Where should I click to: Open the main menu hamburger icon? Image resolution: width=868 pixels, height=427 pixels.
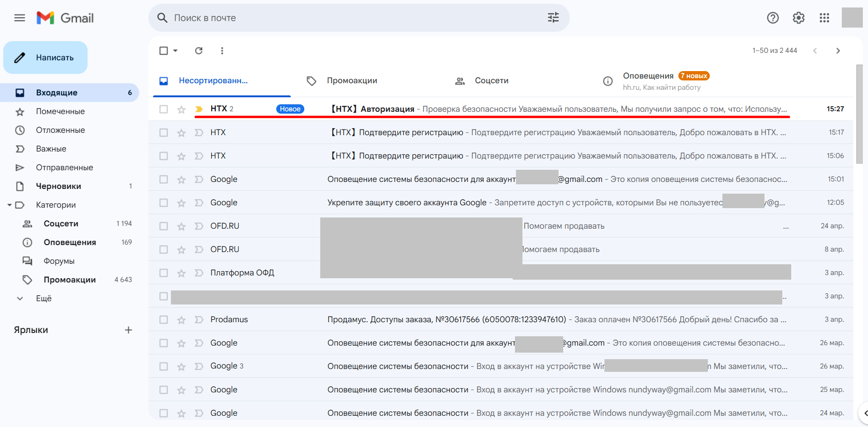coord(20,18)
